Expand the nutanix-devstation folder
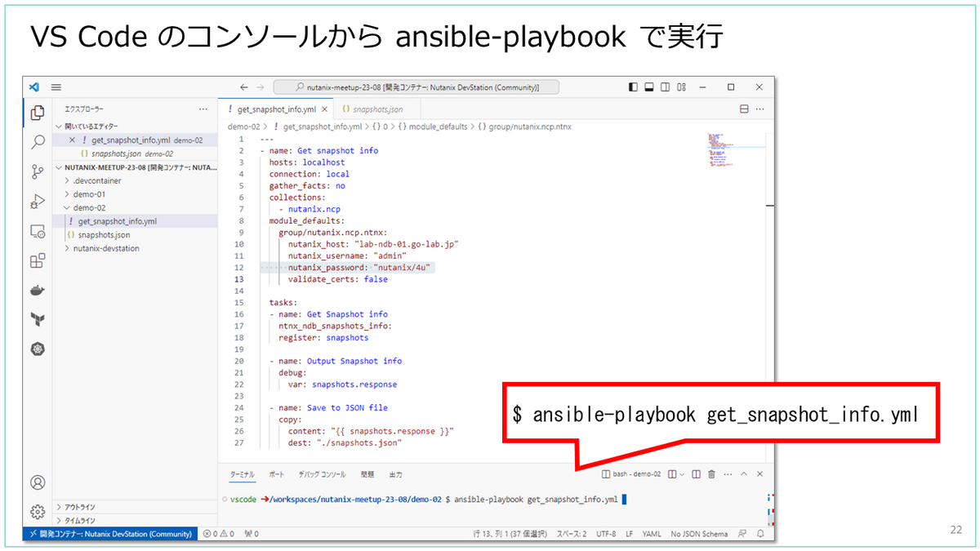This screenshot has width=980, height=551. pos(135,248)
